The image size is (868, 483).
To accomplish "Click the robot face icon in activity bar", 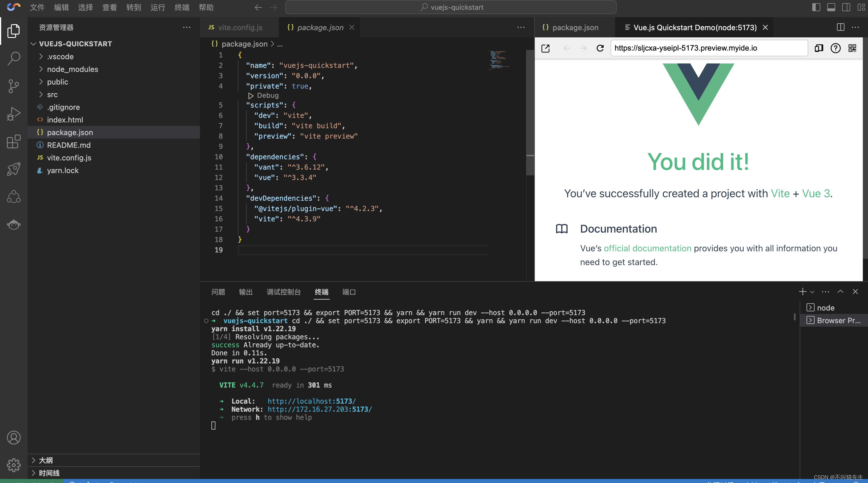I will point(13,224).
